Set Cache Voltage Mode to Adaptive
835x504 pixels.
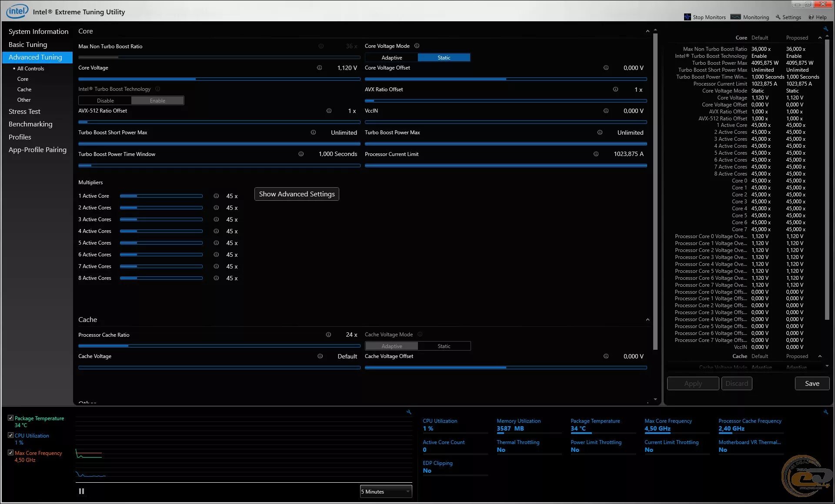click(391, 346)
